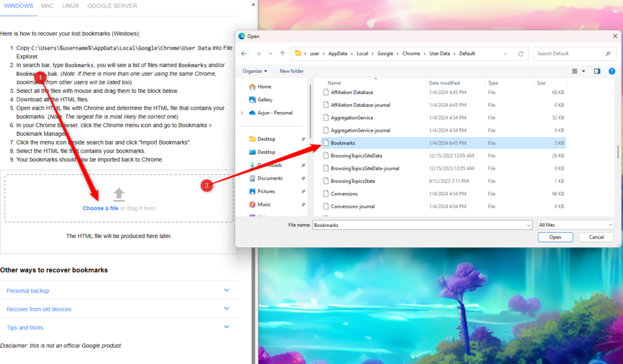
Task: Expand the view options chevron near layout icon
Action: (584, 71)
